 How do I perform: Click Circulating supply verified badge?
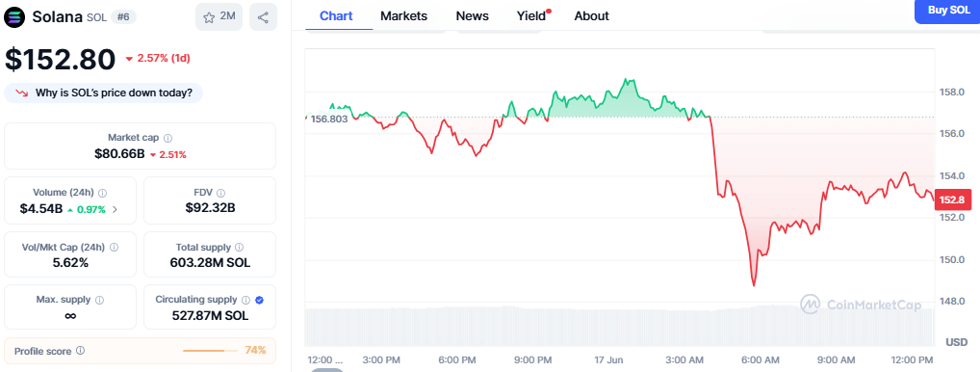coord(259,300)
